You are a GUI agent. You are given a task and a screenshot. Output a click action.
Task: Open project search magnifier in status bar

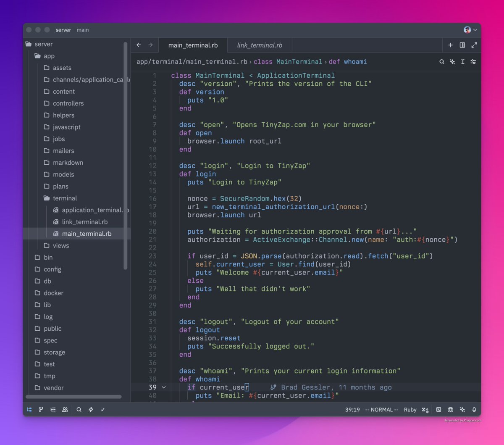79,409
